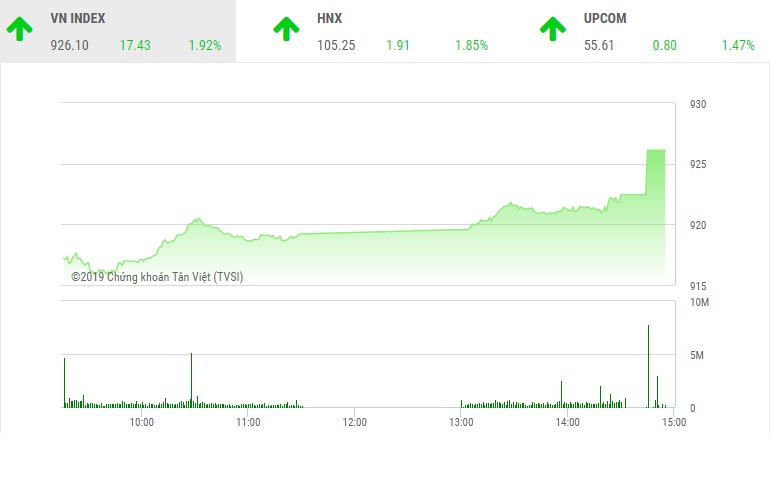This screenshot has width=770, height=480.
Task: Click the VN Index percent change 1.92%
Action: tap(204, 45)
